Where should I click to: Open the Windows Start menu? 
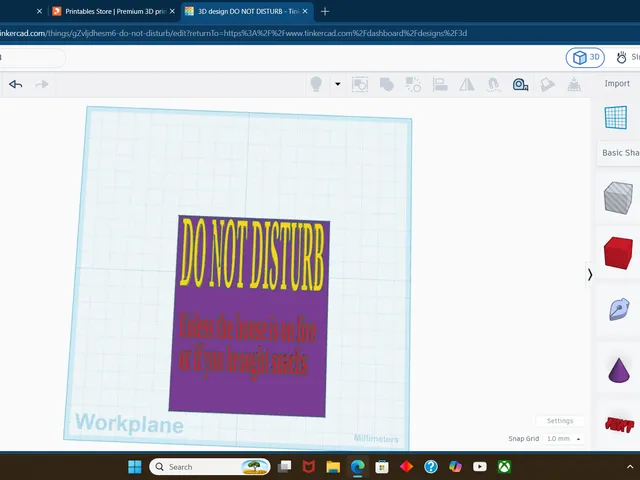[135, 467]
